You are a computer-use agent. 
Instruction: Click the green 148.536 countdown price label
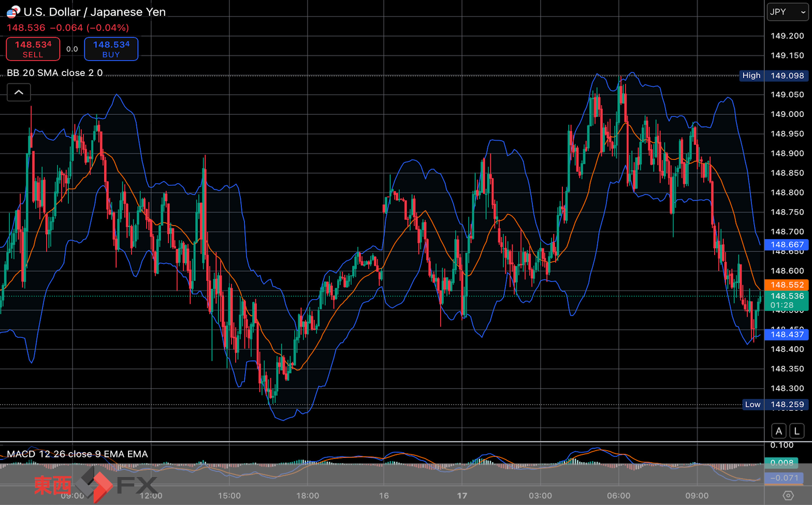coord(787,300)
